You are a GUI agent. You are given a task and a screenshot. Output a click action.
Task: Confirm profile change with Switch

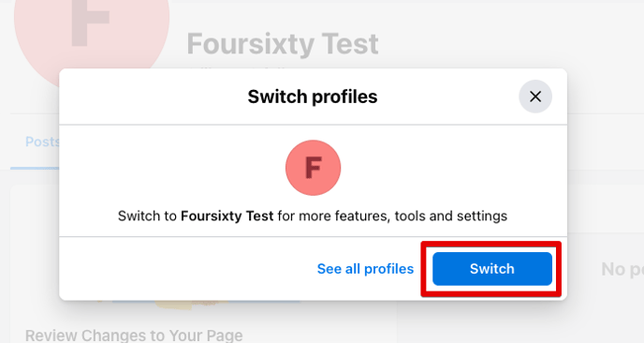(x=492, y=269)
